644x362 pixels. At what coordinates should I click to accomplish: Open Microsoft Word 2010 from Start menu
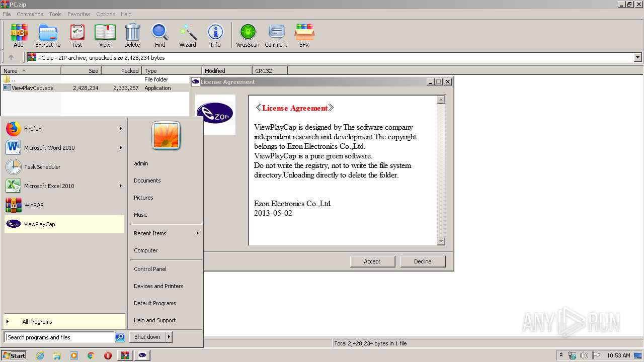click(64, 148)
